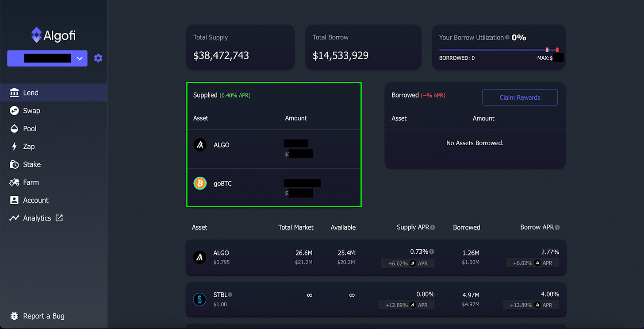The width and height of the screenshot is (644, 329).
Task: Open the STBL market row
Action: [376, 300]
